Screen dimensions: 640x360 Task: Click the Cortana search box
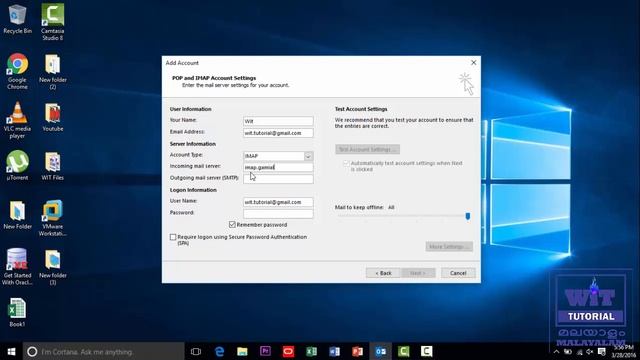(x=104, y=351)
